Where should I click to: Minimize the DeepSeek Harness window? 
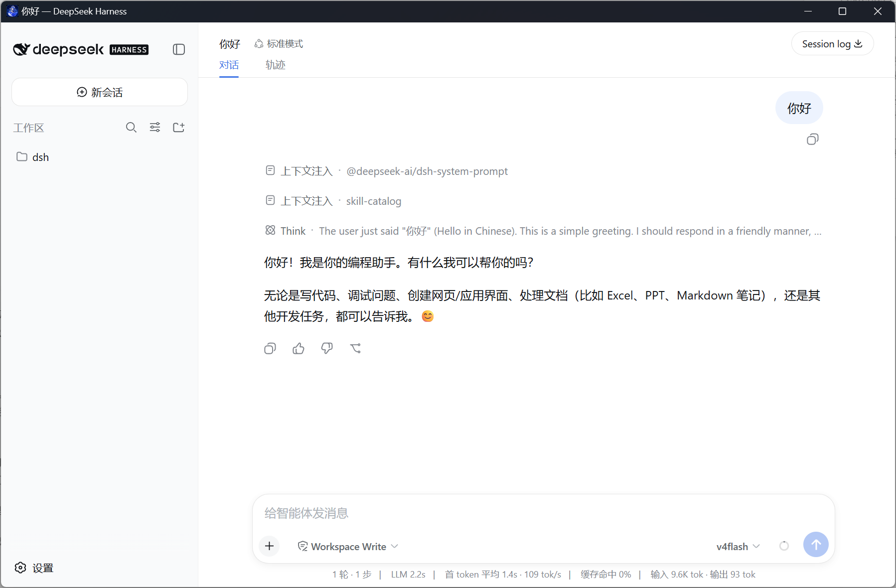(x=808, y=11)
